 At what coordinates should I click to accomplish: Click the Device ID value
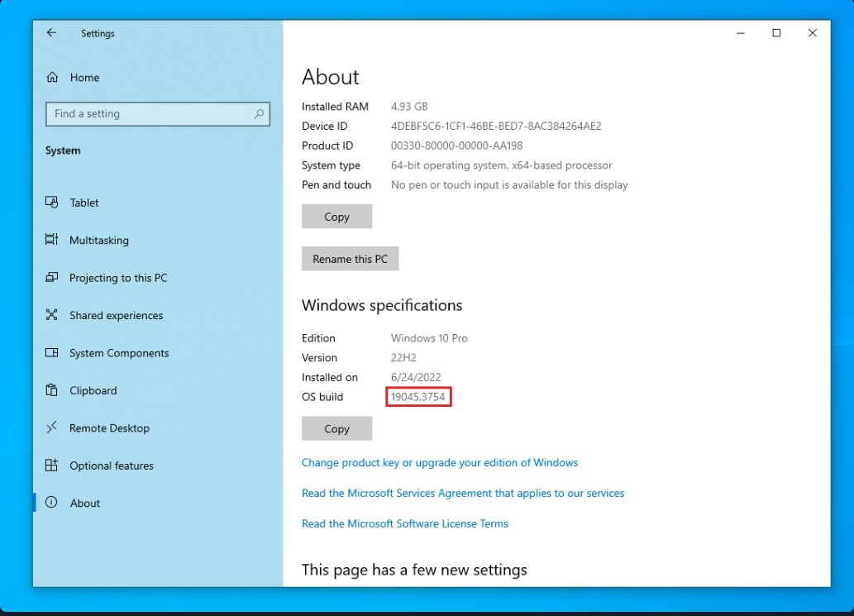pyautogui.click(x=496, y=126)
